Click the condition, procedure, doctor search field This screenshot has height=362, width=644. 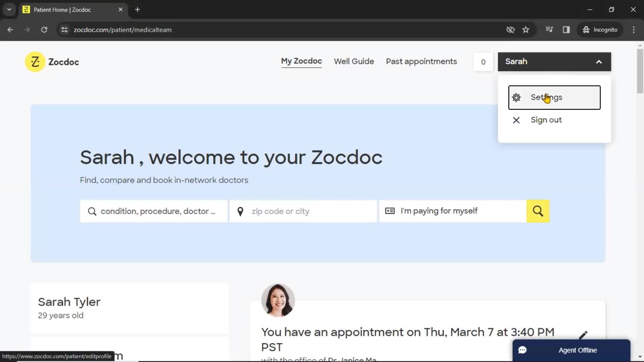click(x=154, y=211)
